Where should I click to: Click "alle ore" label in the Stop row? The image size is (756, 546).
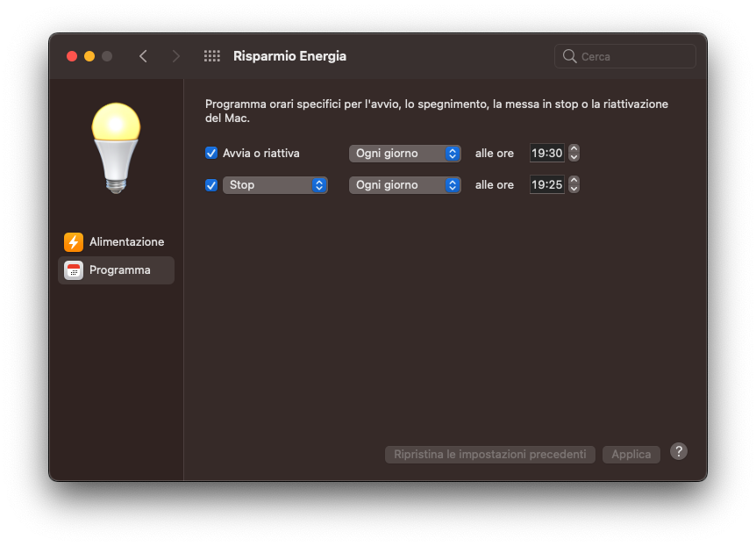(x=494, y=185)
